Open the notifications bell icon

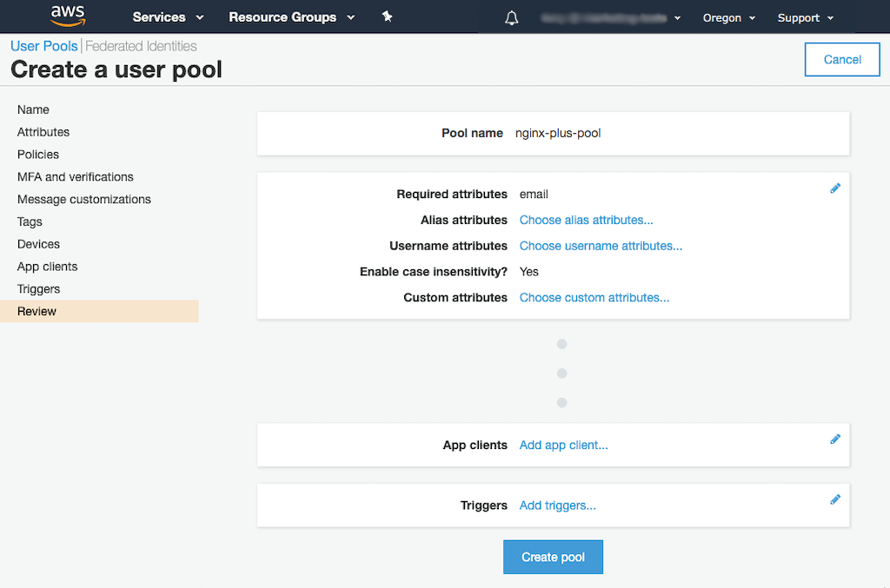point(511,18)
